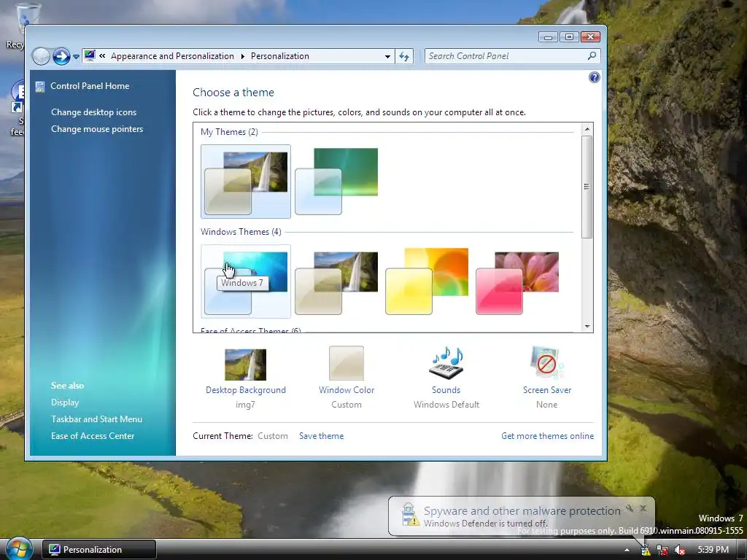The height and width of the screenshot is (560, 747).
Task: Click the Sounds keyboard icon
Action: [x=446, y=363]
